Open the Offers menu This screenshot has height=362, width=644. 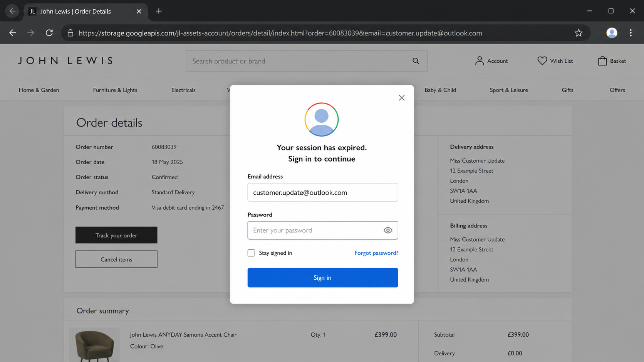point(617,90)
